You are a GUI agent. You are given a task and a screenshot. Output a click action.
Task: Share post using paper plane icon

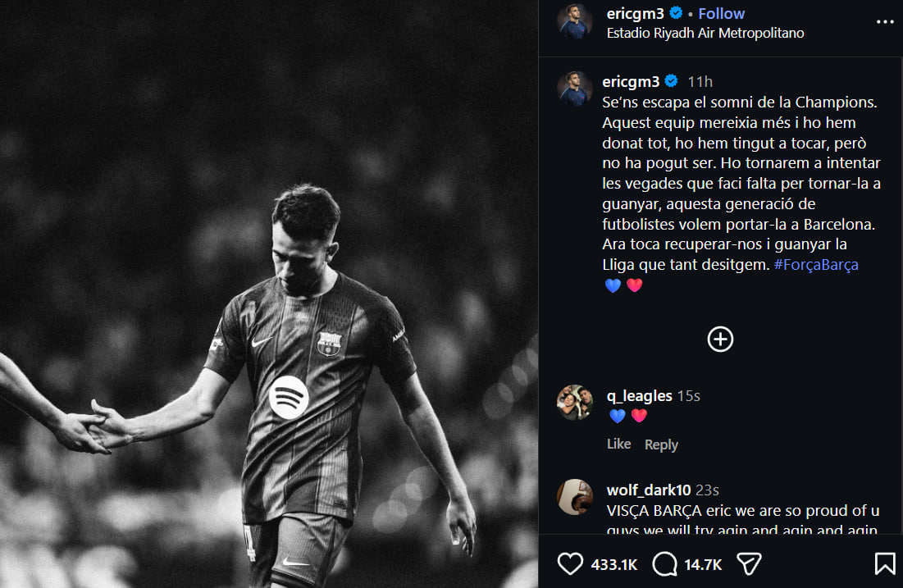749,564
